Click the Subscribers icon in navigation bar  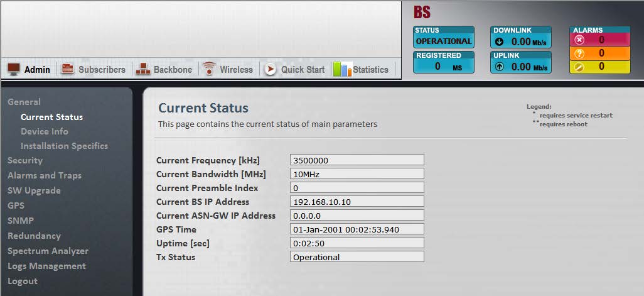tap(67, 69)
